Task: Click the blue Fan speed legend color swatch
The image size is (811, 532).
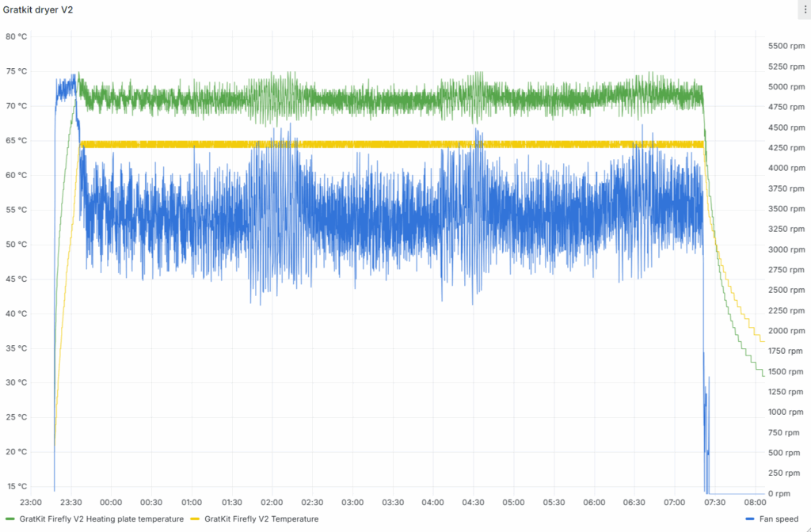Action: 749,519
